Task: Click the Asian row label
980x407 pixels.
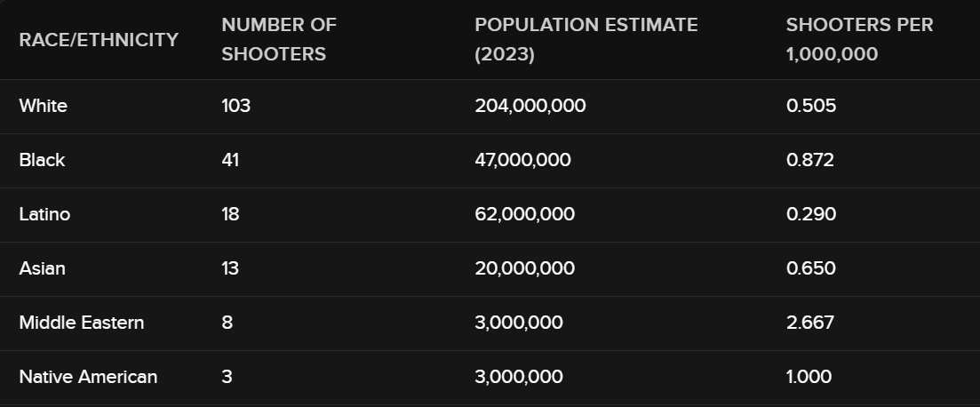Action: [x=42, y=268]
